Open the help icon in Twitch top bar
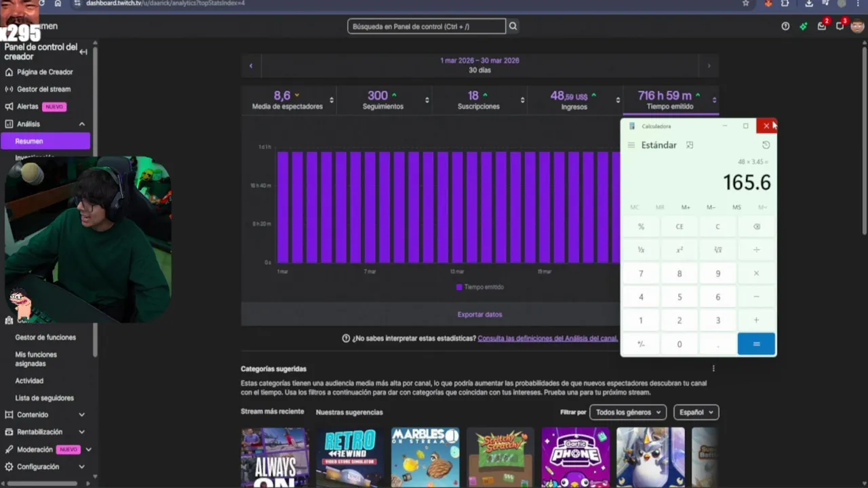The width and height of the screenshot is (868, 488). point(785,26)
